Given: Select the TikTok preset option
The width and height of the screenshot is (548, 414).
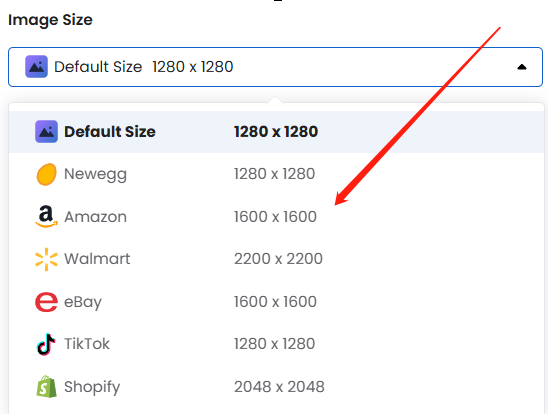Looking at the screenshot, I should [x=276, y=344].
